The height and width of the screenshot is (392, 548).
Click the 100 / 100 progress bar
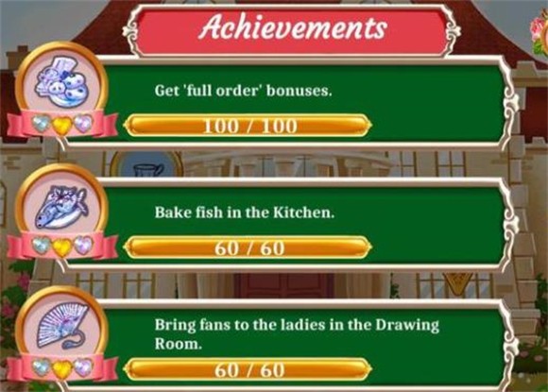[x=248, y=125]
